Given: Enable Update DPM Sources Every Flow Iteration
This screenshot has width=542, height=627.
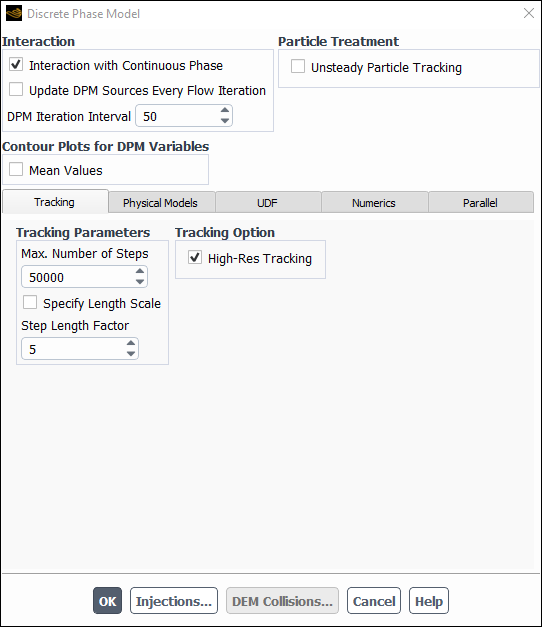Looking at the screenshot, I should [x=16, y=89].
